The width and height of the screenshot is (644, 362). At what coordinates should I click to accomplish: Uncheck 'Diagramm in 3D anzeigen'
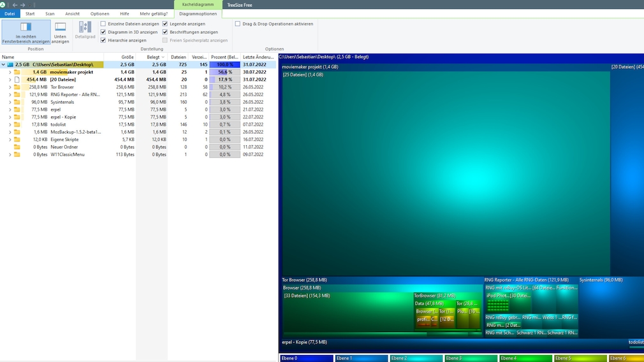(x=103, y=32)
